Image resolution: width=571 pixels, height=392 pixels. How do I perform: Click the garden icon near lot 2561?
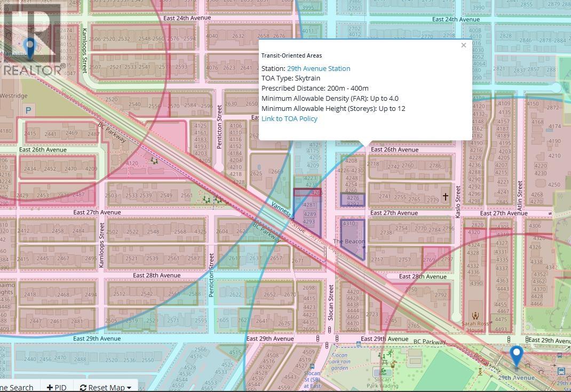click(x=207, y=199)
